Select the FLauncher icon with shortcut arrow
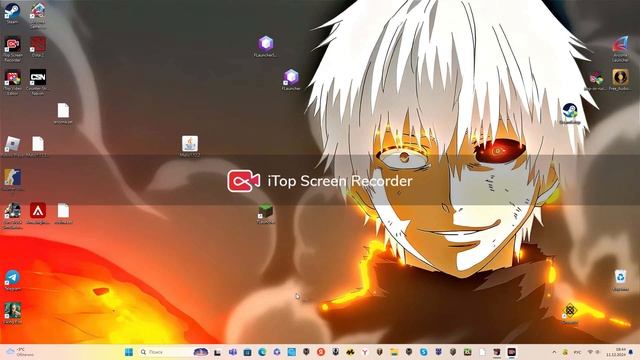The width and height of the screenshot is (640, 360). [x=291, y=80]
